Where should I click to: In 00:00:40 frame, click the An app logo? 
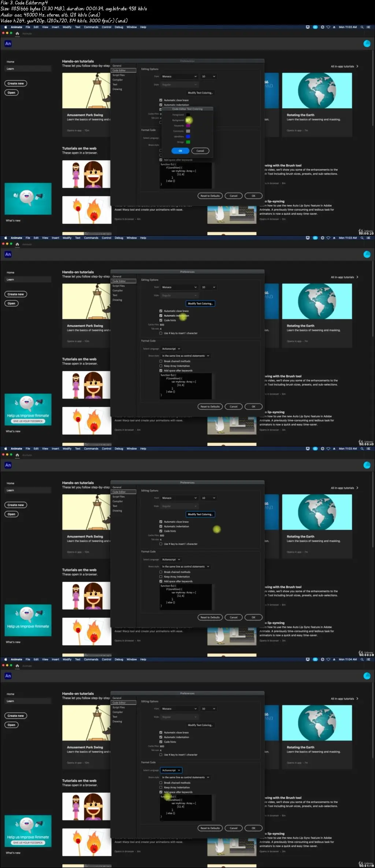point(8,254)
